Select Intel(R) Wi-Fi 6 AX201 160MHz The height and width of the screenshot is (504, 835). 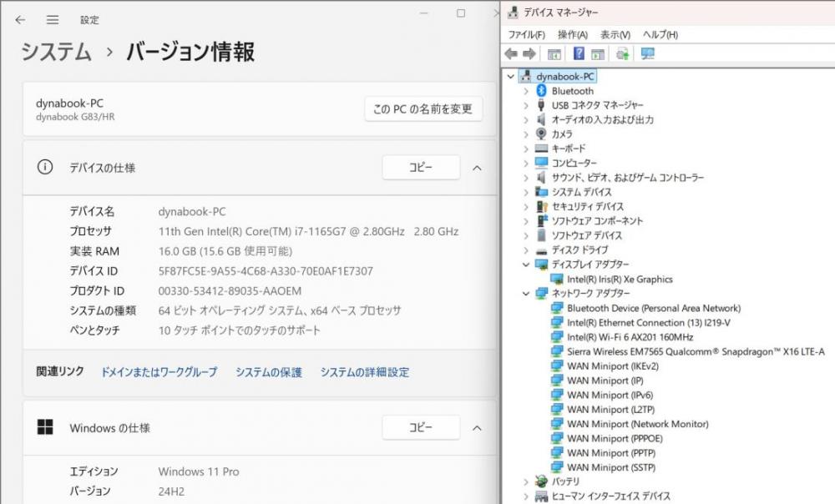(x=630, y=337)
